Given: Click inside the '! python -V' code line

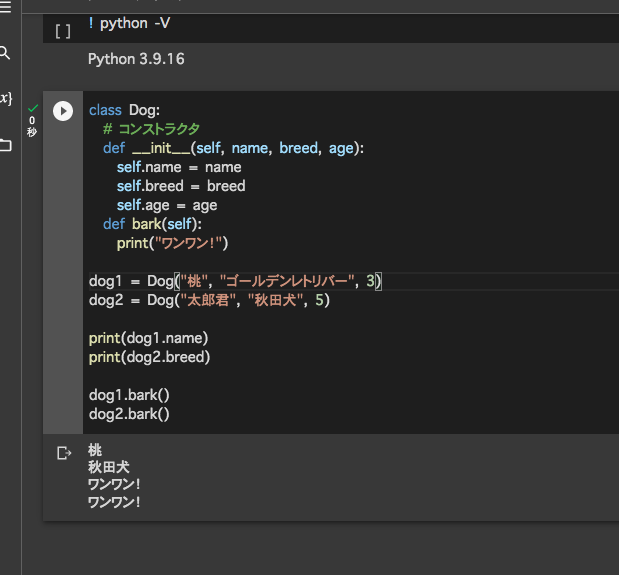Looking at the screenshot, I should point(129,23).
